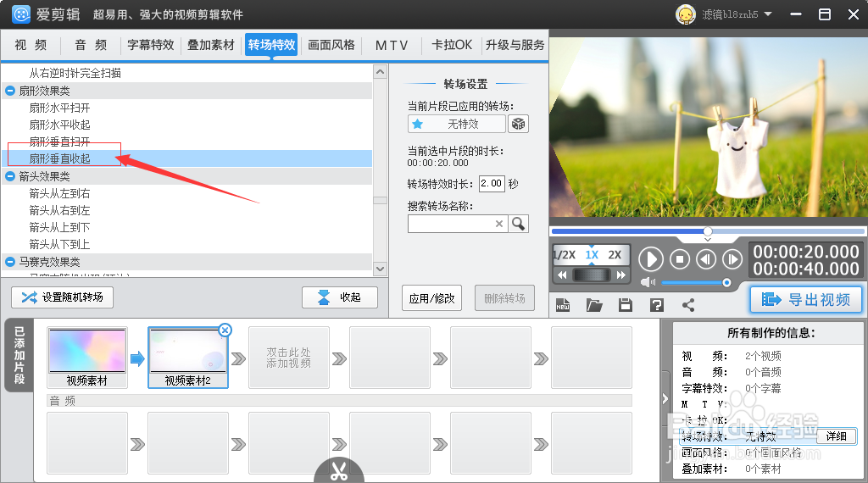Collapse 扇形效果类 category
Image resolution: width=868 pixels, height=483 pixels.
coord(10,91)
